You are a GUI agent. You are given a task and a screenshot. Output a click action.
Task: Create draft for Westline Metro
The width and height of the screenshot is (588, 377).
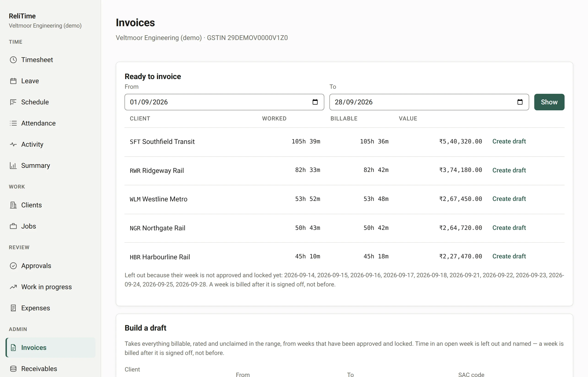point(509,199)
